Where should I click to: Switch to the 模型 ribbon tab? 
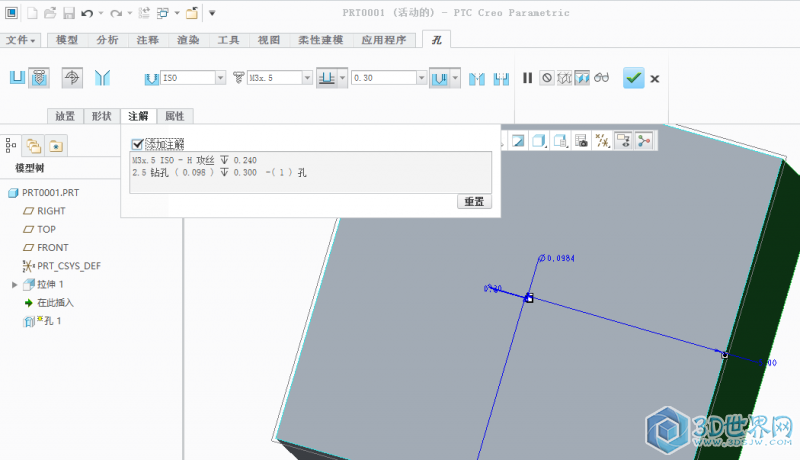pyautogui.click(x=67, y=40)
